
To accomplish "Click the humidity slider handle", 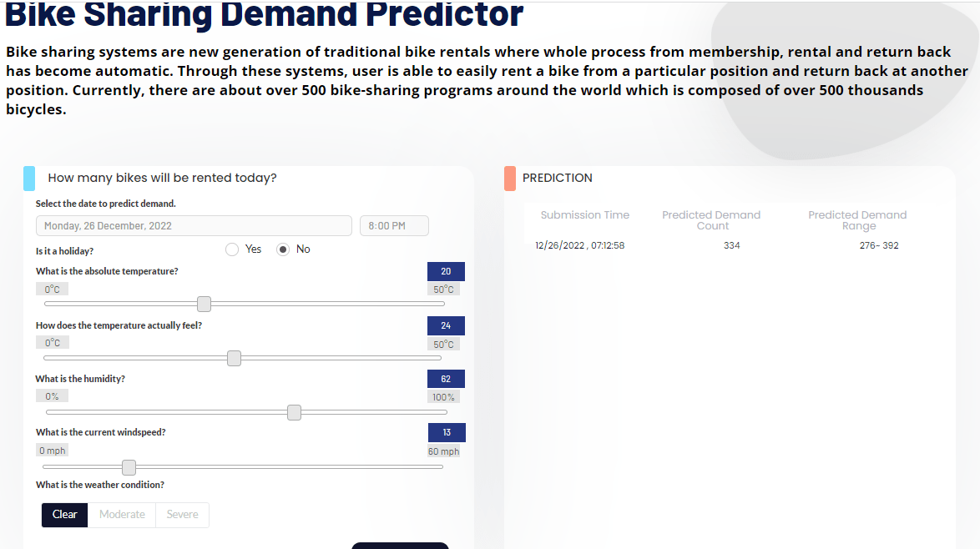I will tap(294, 411).
